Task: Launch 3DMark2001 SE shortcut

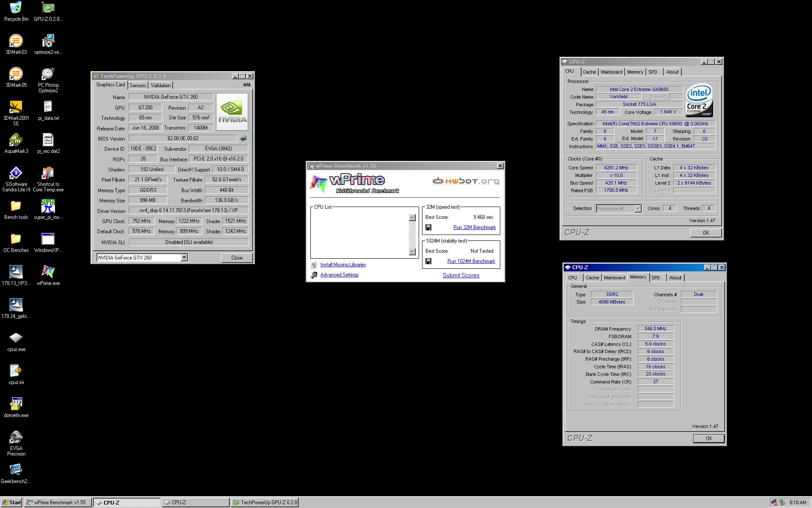Action: (16, 113)
